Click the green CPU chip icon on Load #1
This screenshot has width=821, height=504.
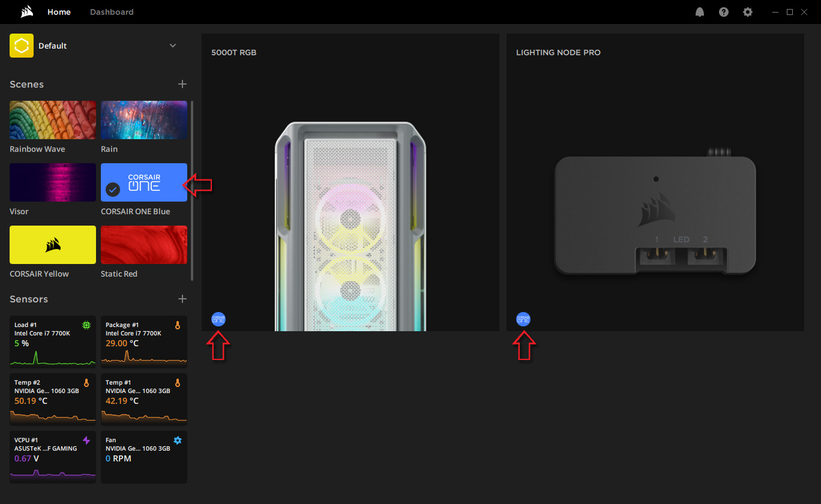(86, 325)
